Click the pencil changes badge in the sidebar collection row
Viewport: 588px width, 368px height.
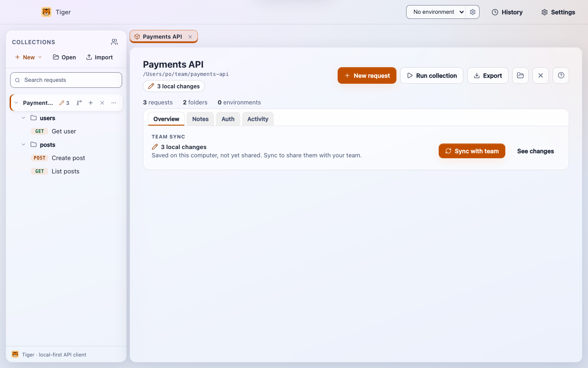pos(64,103)
